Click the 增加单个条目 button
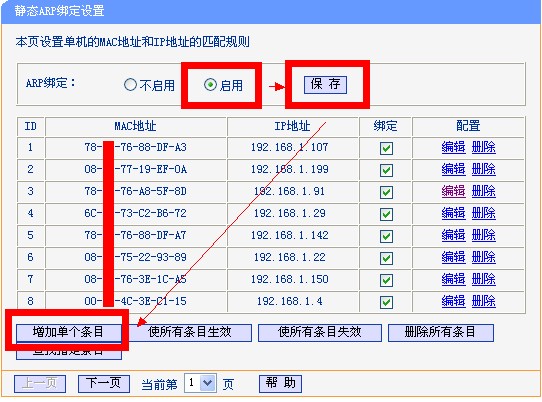 [x=69, y=332]
